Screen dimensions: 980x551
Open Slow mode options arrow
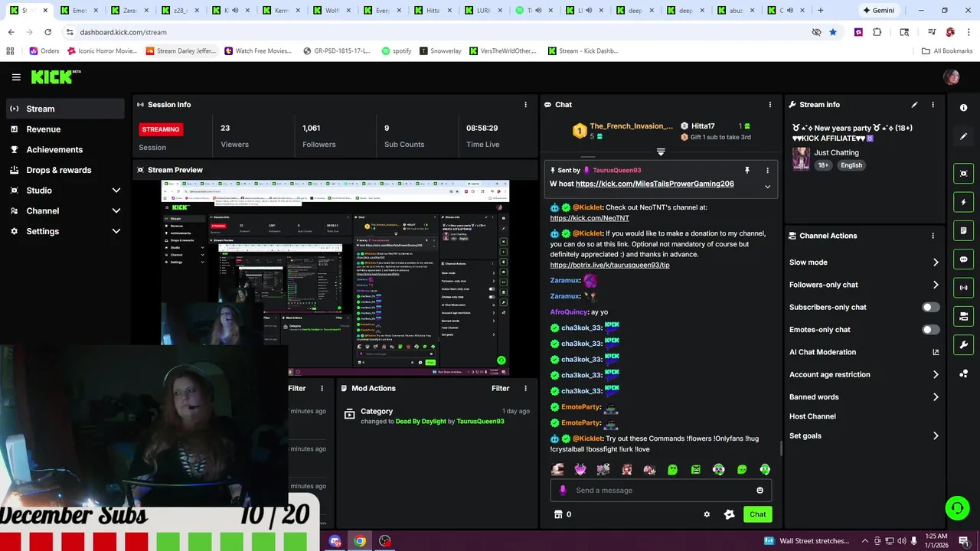coord(936,262)
